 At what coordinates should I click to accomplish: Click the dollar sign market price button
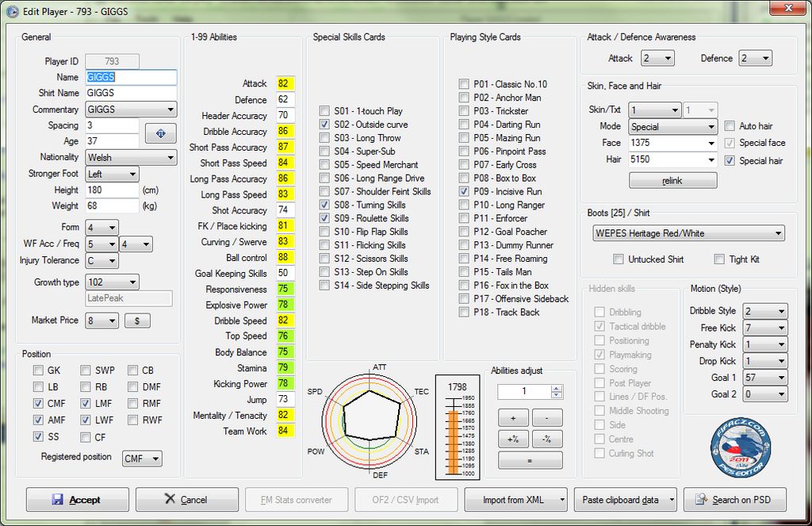point(137,321)
